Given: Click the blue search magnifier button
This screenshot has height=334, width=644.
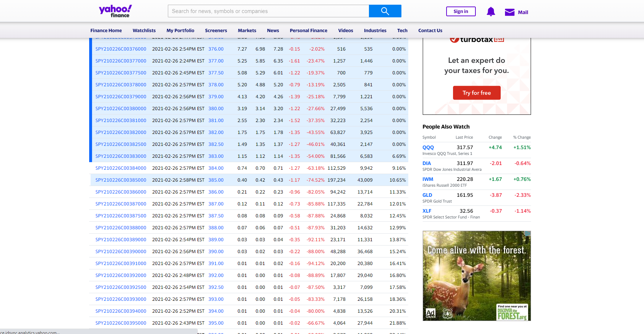Looking at the screenshot, I should click(x=385, y=11).
